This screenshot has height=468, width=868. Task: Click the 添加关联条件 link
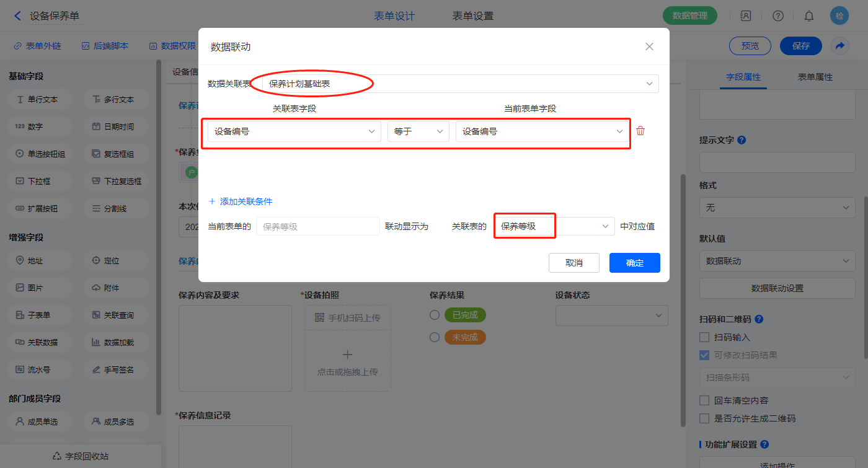coord(241,201)
